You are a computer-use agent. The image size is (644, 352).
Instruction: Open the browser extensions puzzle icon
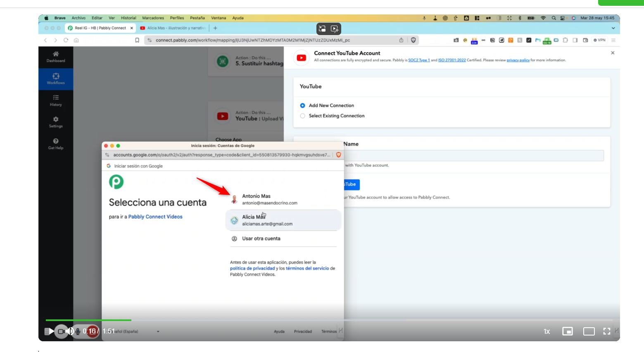[565, 40]
